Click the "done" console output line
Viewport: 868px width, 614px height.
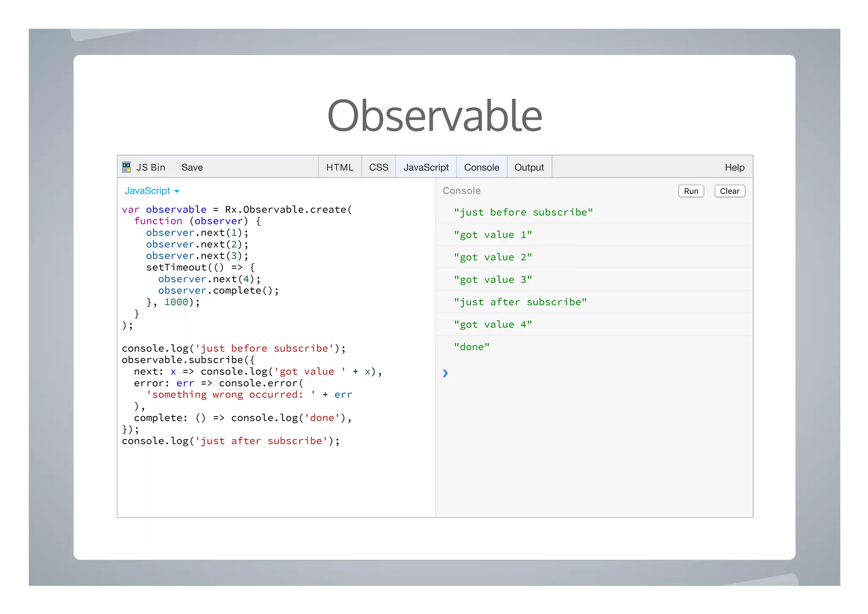click(471, 347)
